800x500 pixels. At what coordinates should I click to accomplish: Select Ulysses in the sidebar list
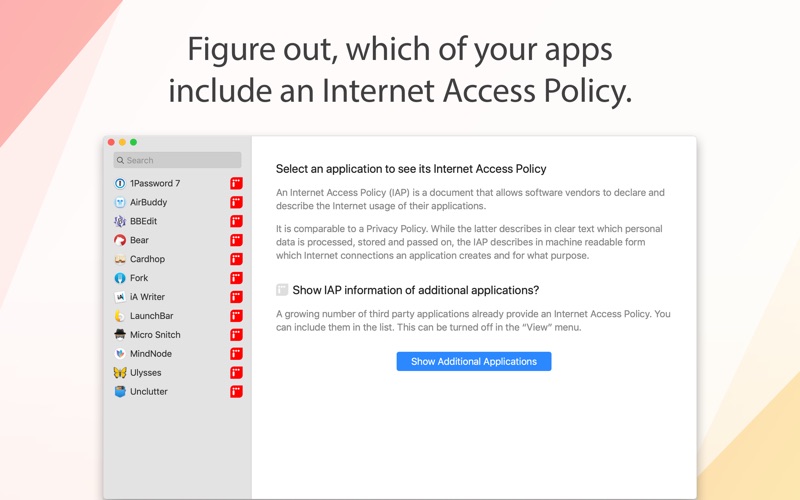[178, 372]
